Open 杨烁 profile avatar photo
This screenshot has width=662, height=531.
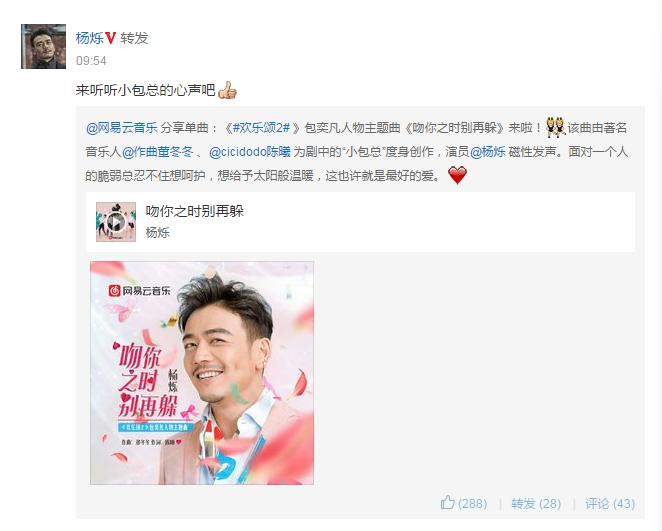click(x=43, y=46)
